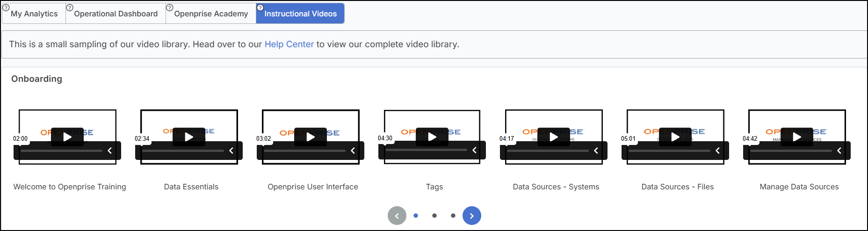The width and height of the screenshot is (868, 231).
Task: Collapse controls chevron on Tags video
Action: (x=475, y=150)
